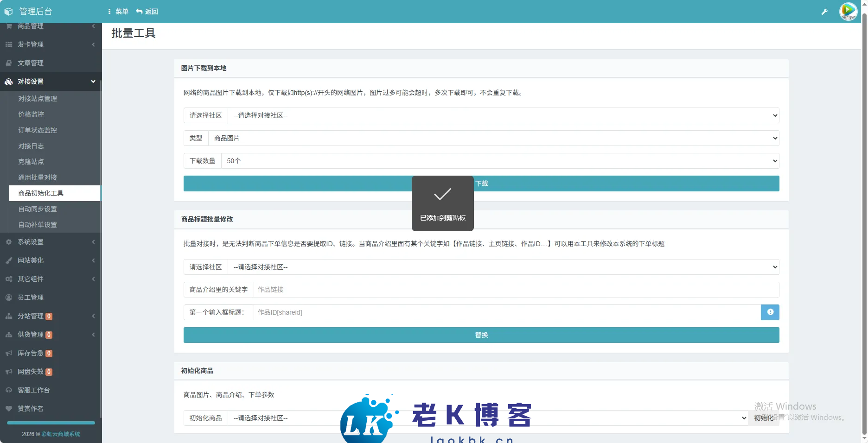Click the 商品介绍里的关键字 input field
Viewport: 868px width, 443px height.
[516, 290]
